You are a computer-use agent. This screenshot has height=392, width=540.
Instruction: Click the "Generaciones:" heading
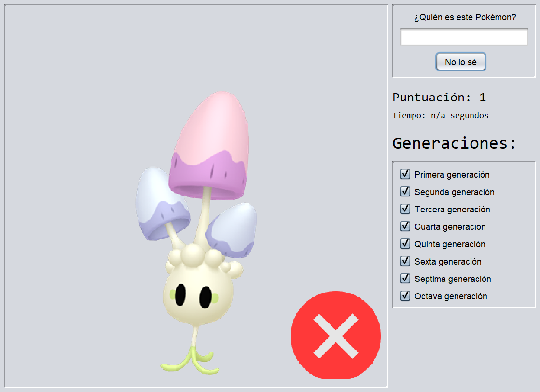click(454, 143)
